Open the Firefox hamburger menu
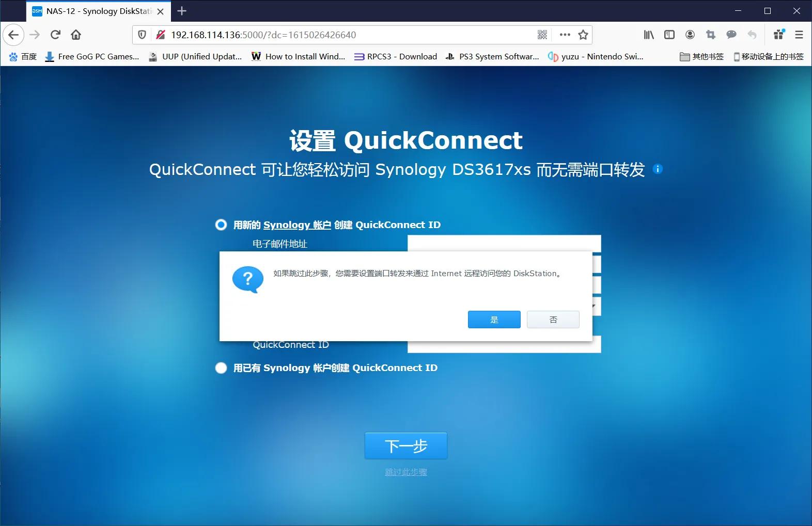This screenshot has height=526, width=812. [x=799, y=35]
